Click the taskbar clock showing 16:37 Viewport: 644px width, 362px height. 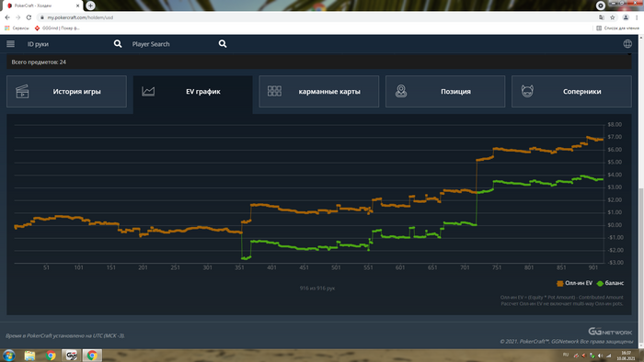point(626,356)
